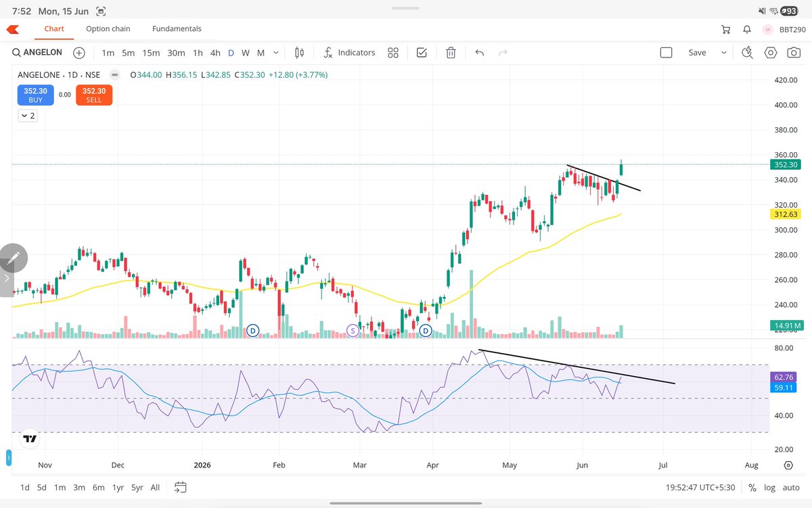Set the date range to 3m
Viewport: 812px width, 508px height.
[x=79, y=487]
